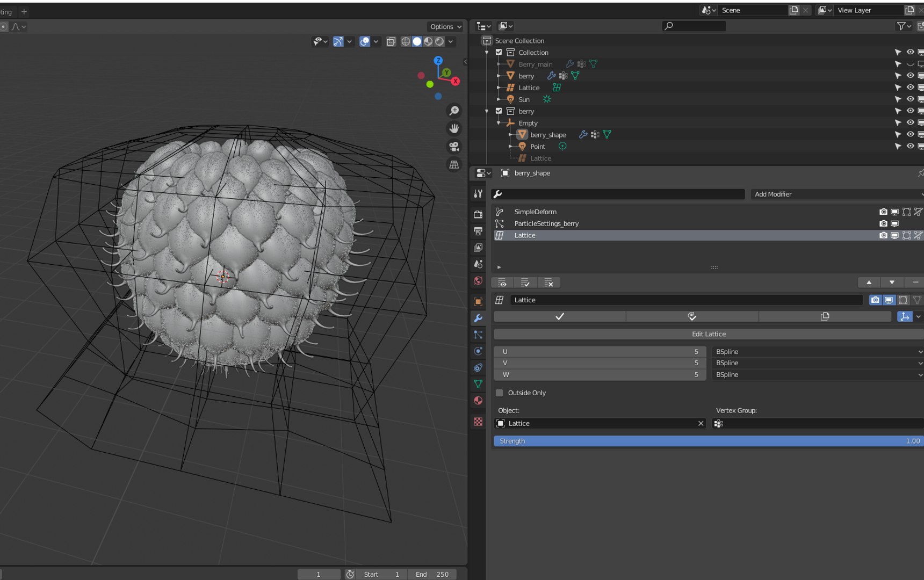The image size is (924, 580).
Task: Open the Render properties tab
Action: (478, 214)
